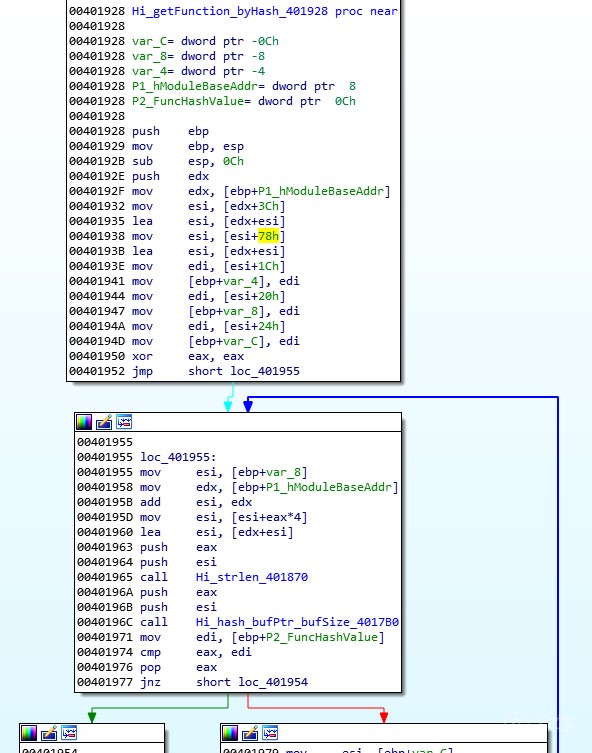Click the [esi+24h] operand at 0040194A
This screenshot has height=753, width=592.
coord(254,326)
